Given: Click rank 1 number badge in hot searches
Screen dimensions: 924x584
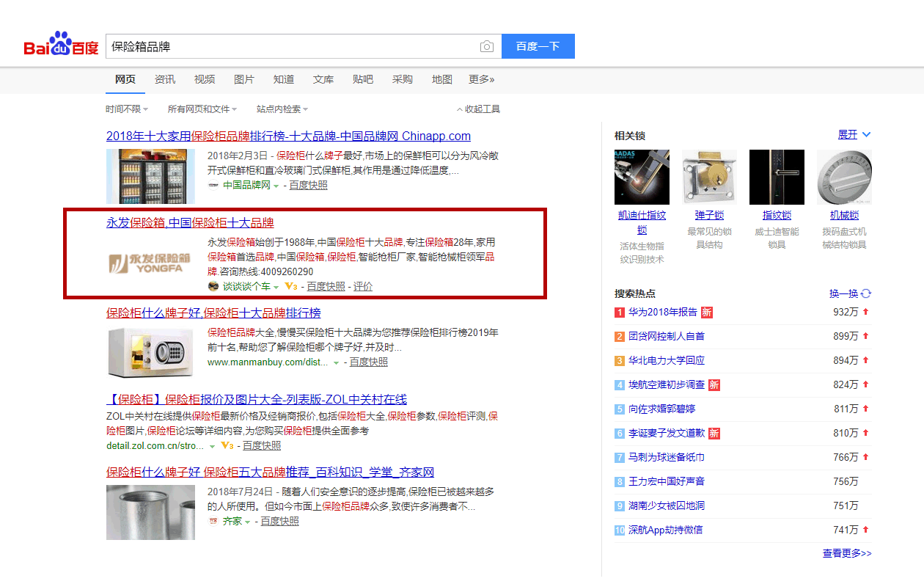Looking at the screenshot, I should point(620,312).
